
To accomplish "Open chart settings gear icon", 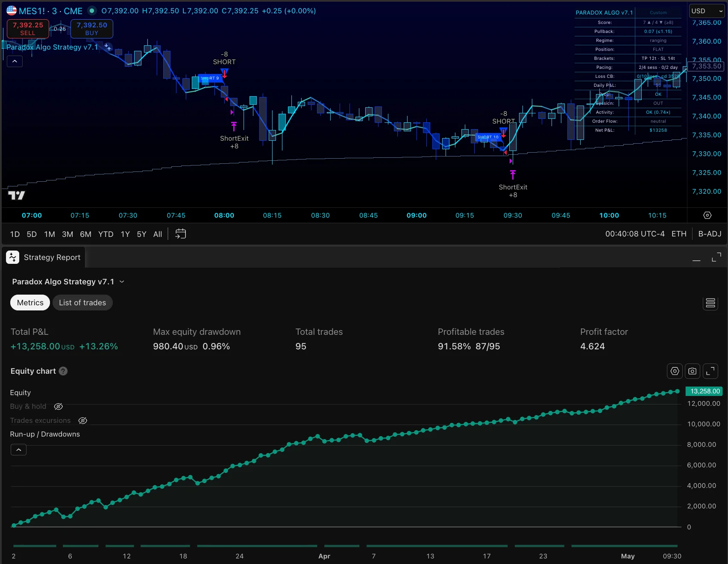I will coord(707,215).
